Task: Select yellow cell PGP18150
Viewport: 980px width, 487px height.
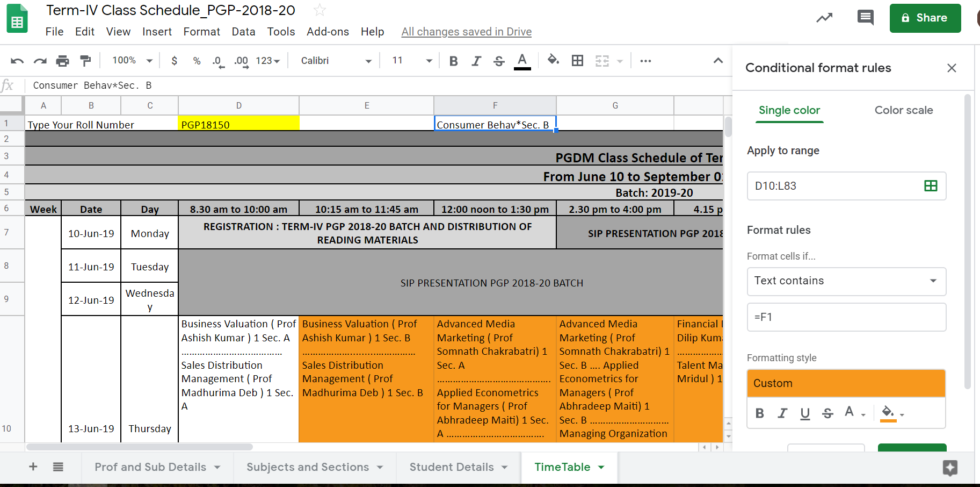Action: 238,124
